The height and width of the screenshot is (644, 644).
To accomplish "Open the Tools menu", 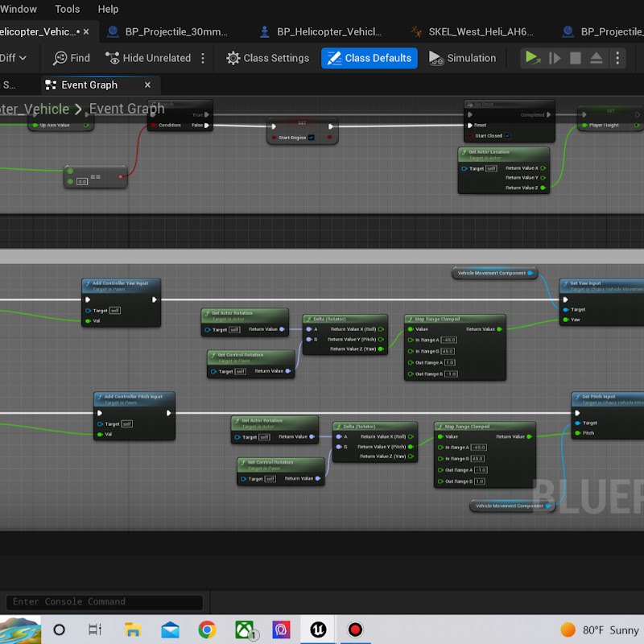I will 68,9.
